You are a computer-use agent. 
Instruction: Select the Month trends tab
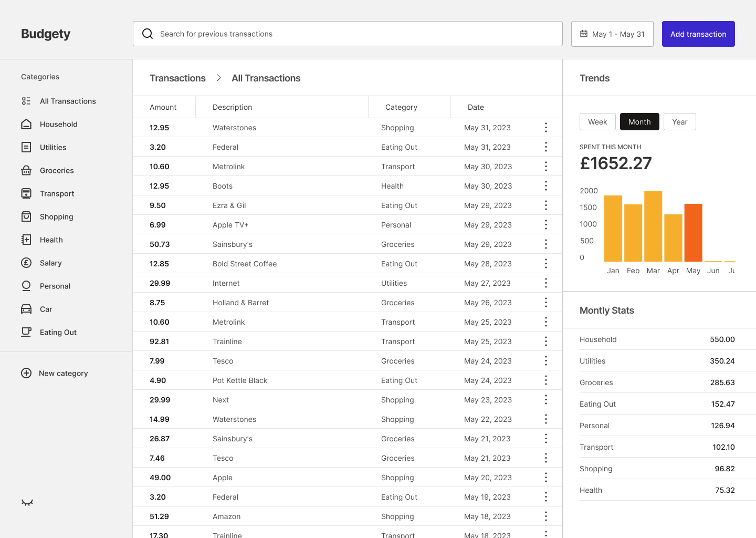(x=639, y=122)
